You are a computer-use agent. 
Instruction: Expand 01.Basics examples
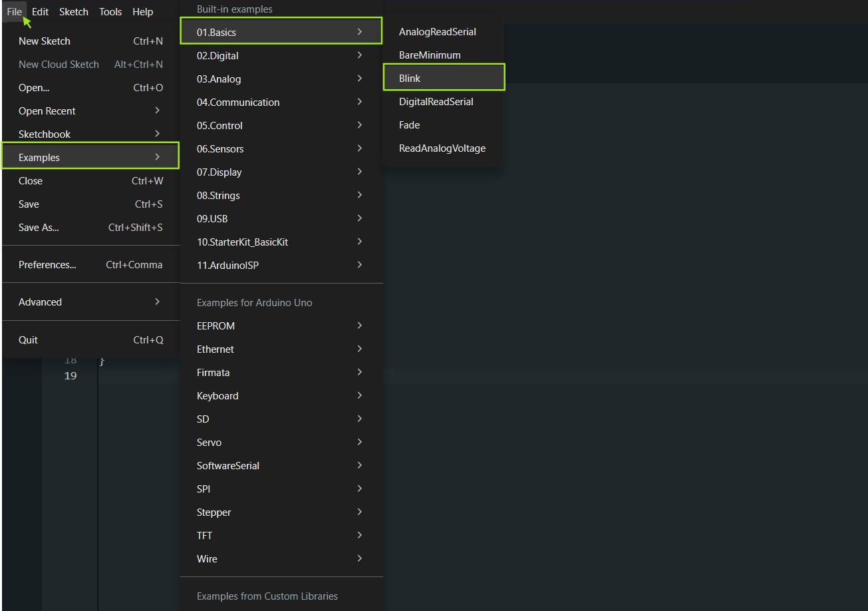[281, 32]
